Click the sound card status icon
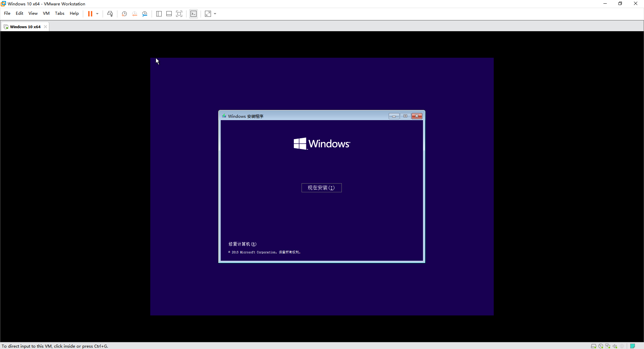This screenshot has height=349, width=644. (x=614, y=346)
